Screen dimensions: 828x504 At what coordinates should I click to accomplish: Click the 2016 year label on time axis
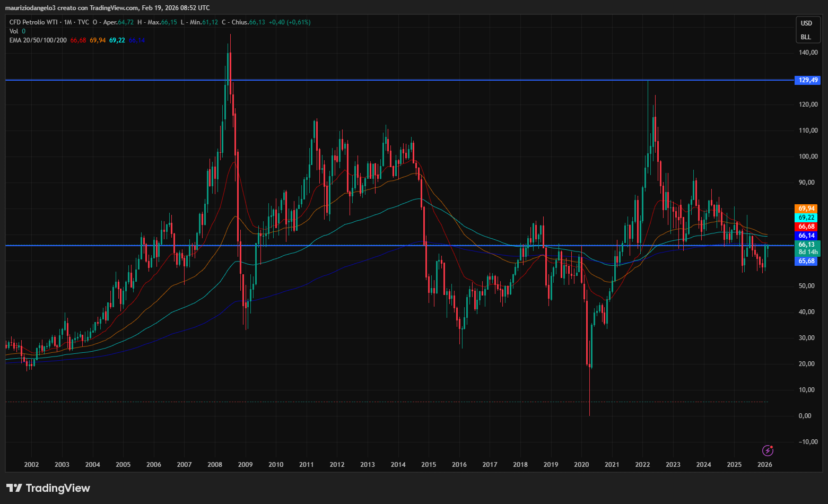tap(459, 465)
